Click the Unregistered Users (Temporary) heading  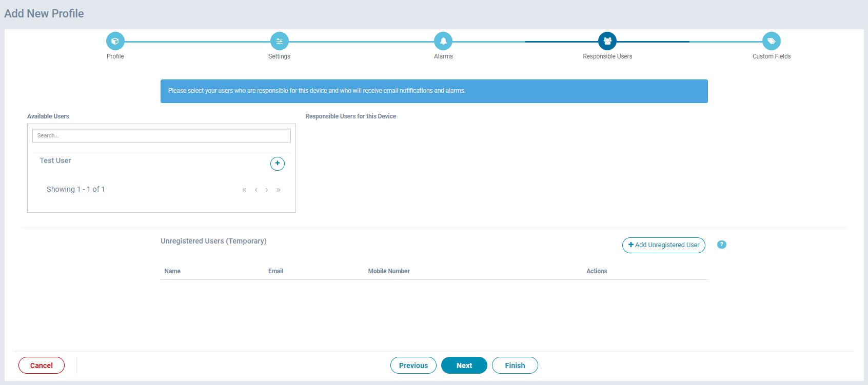click(213, 241)
